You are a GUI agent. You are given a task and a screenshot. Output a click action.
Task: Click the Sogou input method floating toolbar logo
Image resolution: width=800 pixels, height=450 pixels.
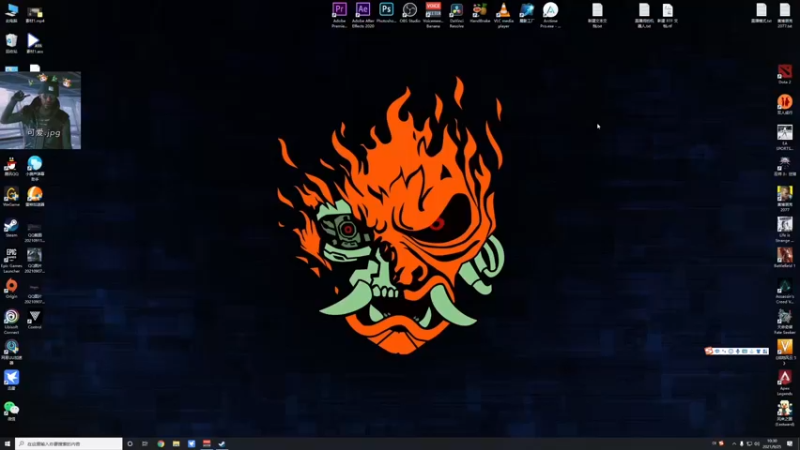(709, 351)
